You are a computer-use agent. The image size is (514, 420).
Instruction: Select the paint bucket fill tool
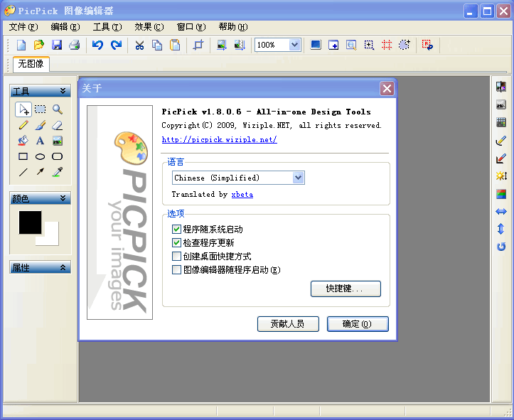(x=23, y=141)
